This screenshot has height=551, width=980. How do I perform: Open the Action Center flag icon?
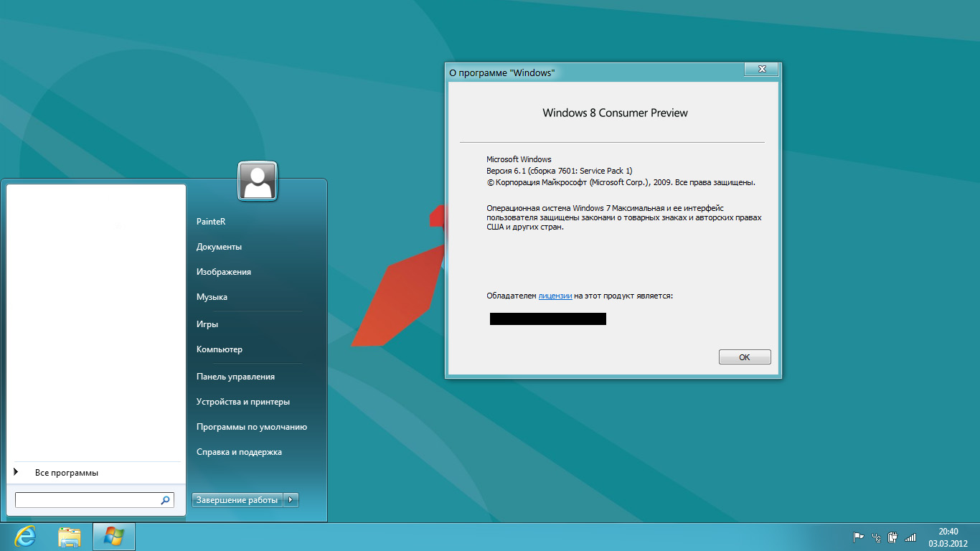point(858,537)
